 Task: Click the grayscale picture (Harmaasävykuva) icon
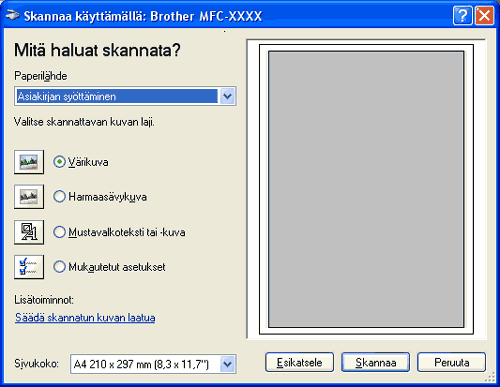pos(29,197)
